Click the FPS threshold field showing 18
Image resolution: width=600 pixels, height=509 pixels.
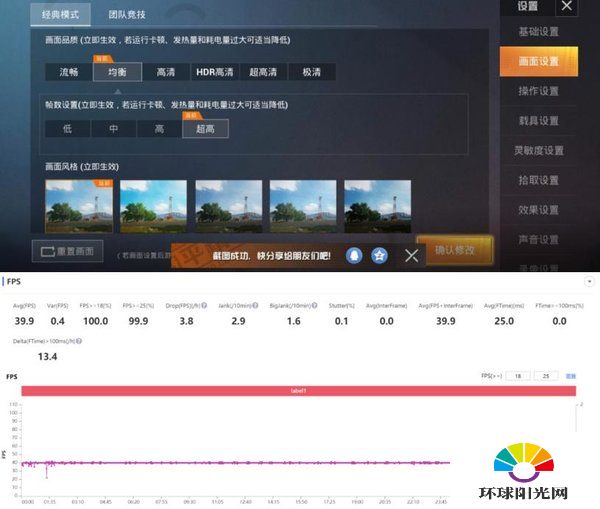[x=518, y=376]
